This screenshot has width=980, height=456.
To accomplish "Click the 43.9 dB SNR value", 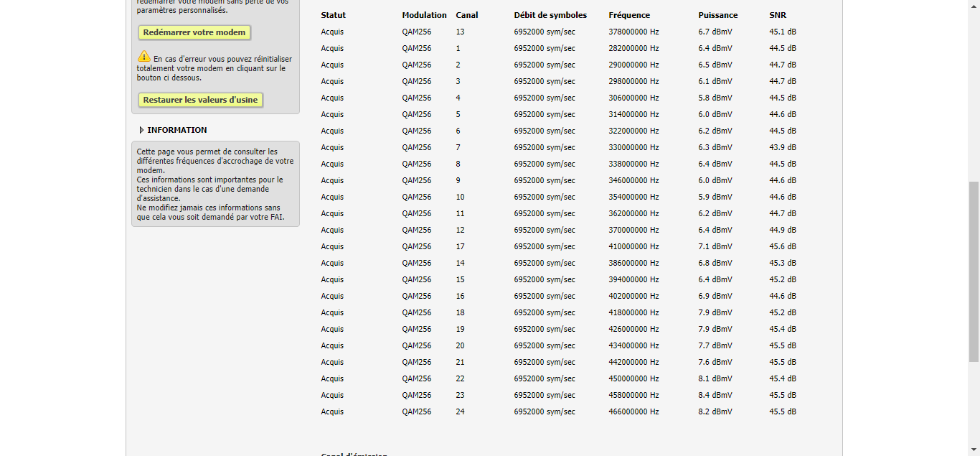I will point(782,147).
